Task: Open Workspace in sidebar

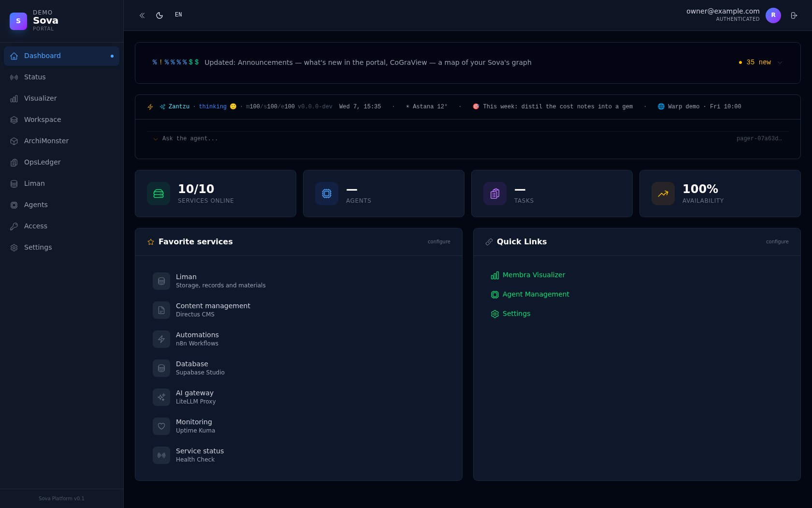Action: [61, 120]
